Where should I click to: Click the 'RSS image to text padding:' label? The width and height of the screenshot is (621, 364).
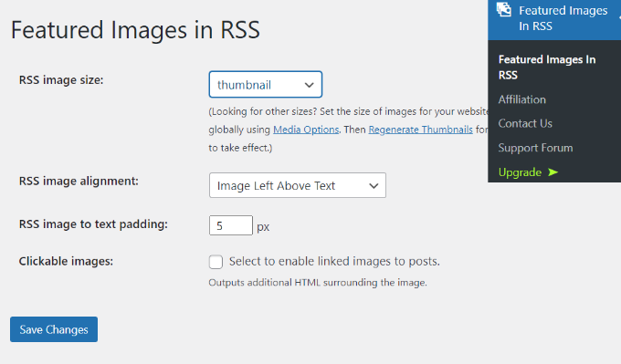93,224
